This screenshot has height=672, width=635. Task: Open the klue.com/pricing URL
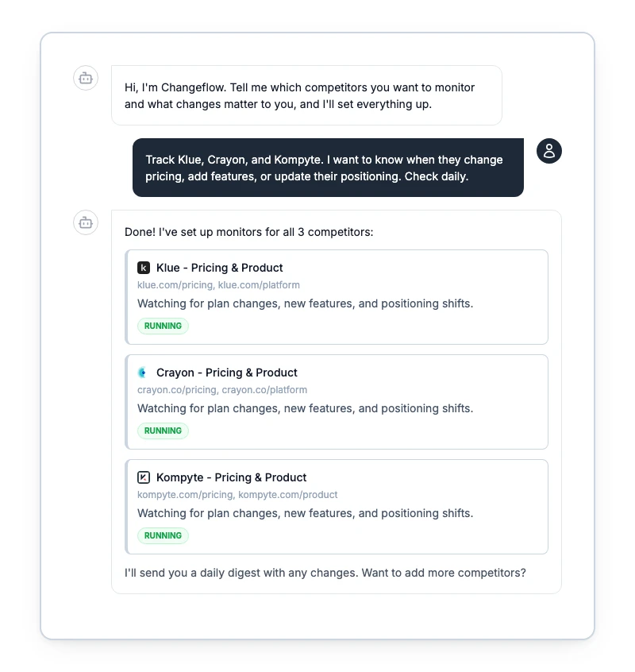[175, 285]
